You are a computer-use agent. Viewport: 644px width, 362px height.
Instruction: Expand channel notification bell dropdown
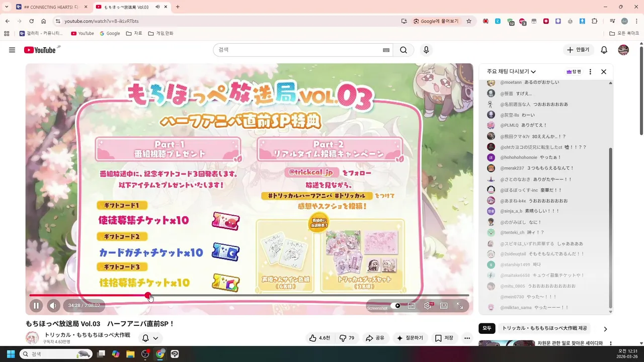coord(150,338)
